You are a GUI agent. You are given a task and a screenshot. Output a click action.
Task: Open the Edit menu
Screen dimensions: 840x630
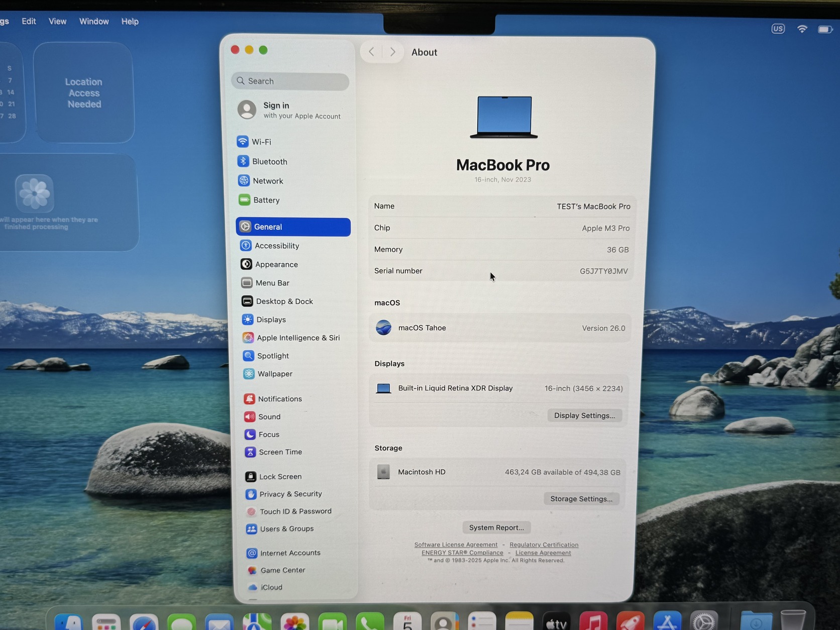pyautogui.click(x=29, y=21)
